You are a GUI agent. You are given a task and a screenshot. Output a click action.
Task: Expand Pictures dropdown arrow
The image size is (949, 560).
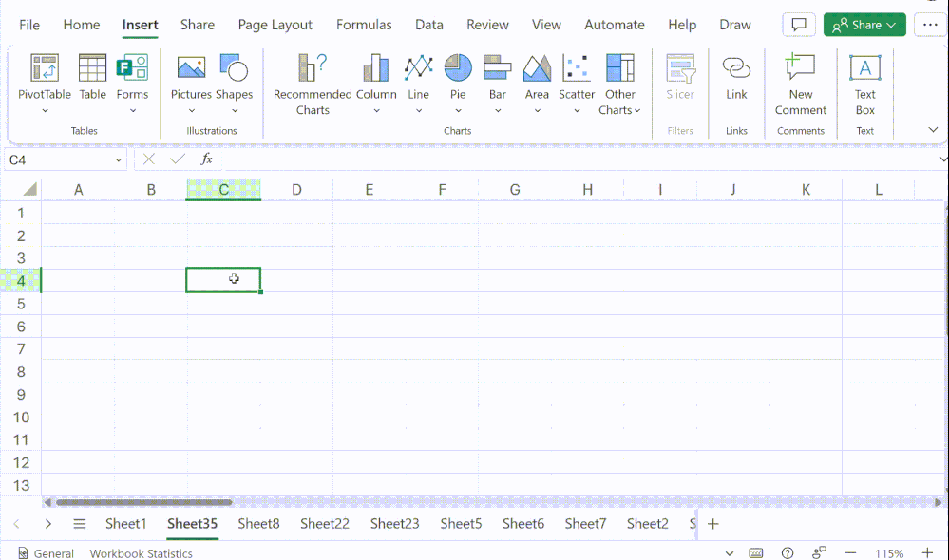(191, 111)
